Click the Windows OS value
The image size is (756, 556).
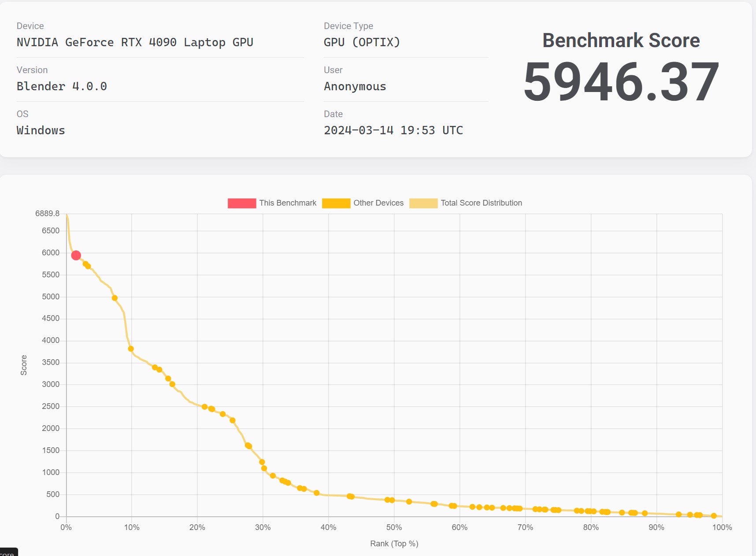[x=41, y=130]
